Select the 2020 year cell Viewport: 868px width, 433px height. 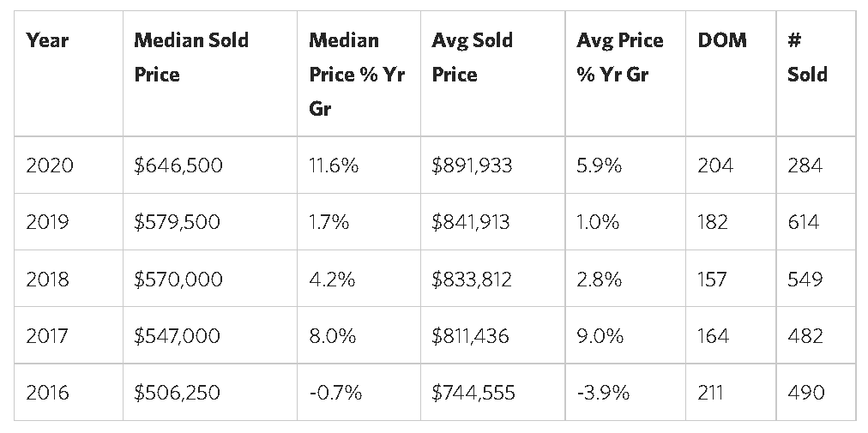coord(50,165)
